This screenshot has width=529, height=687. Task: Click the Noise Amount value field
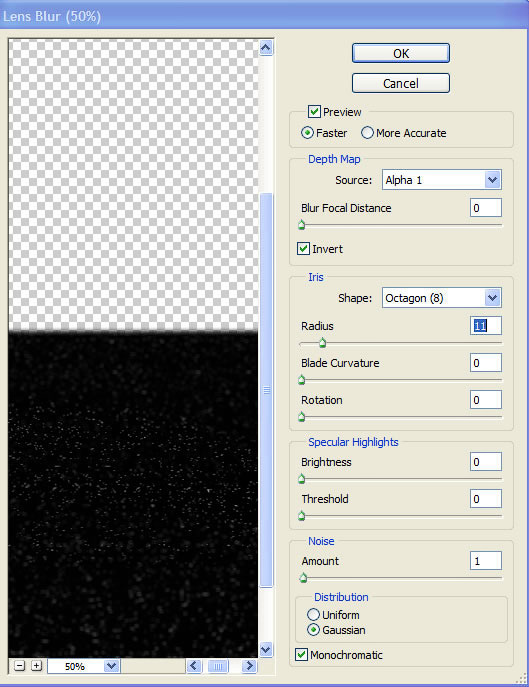(x=486, y=561)
